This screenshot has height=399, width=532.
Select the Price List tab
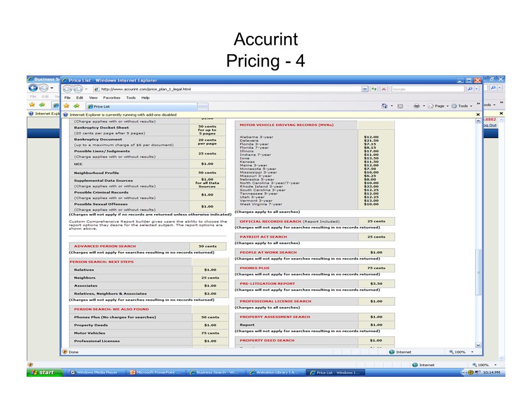tap(141, 106)
